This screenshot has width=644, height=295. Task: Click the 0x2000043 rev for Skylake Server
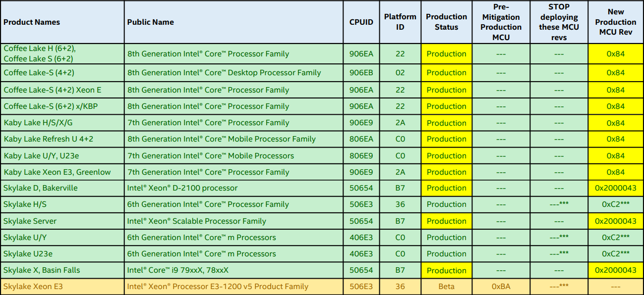pyautogui.click(x=616, y=221)
